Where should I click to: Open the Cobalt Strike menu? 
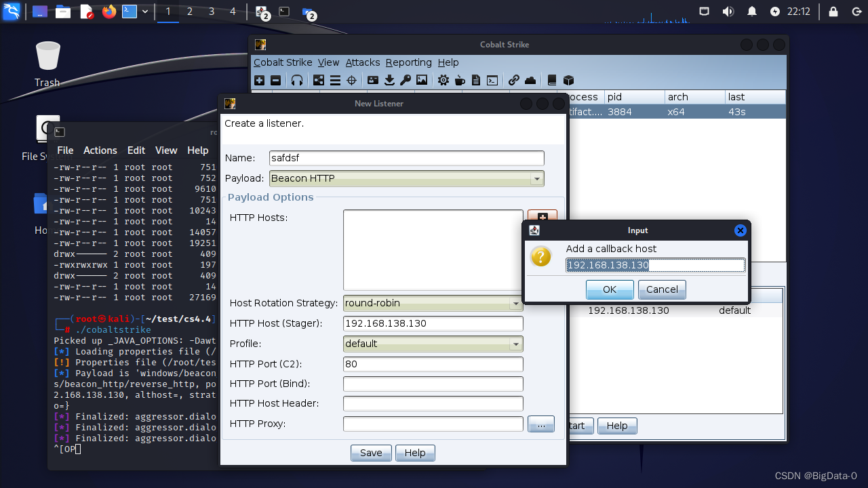click(x=283, y=62)
